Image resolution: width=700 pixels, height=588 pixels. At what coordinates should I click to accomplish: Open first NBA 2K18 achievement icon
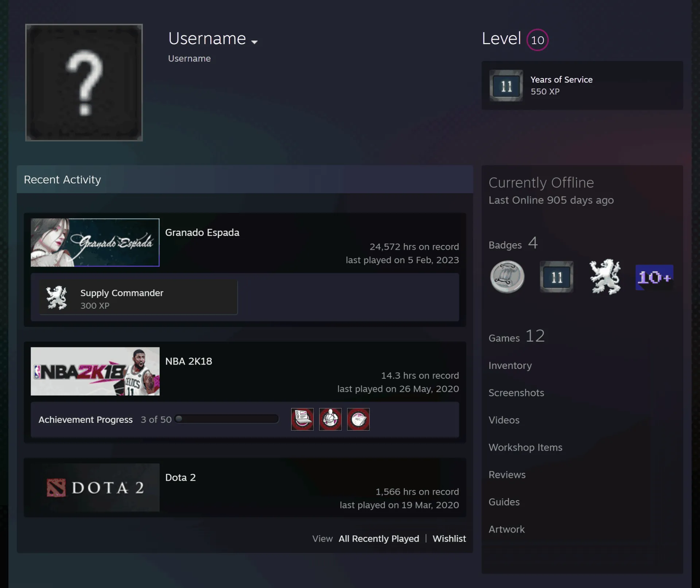(302, 419)
